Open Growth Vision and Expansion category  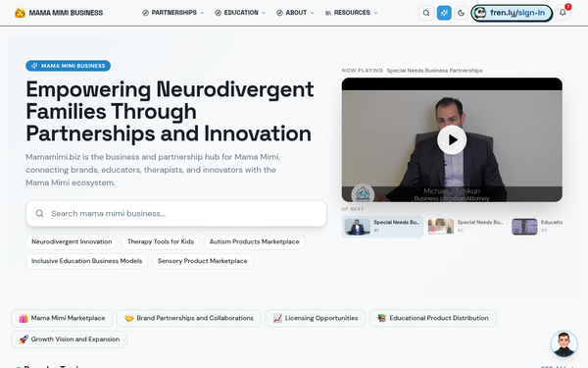pyautogui.click(x=69, y=340)
